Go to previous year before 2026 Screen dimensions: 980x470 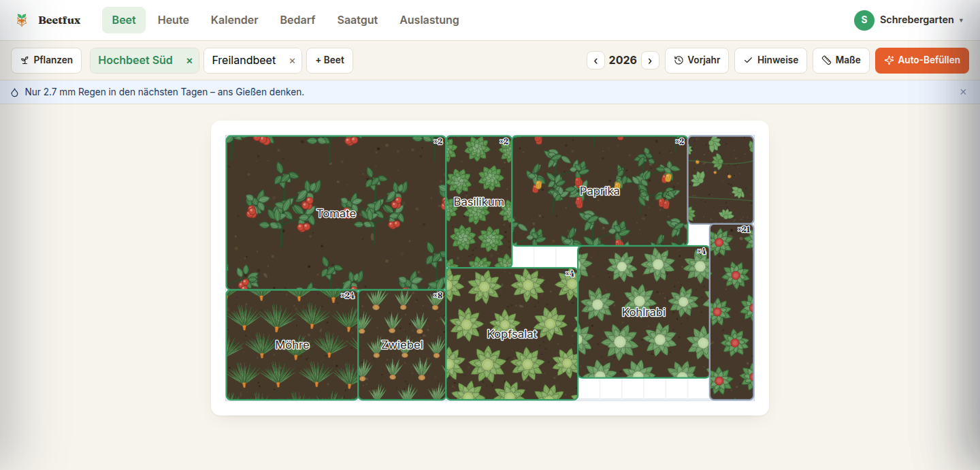(595, 61)
